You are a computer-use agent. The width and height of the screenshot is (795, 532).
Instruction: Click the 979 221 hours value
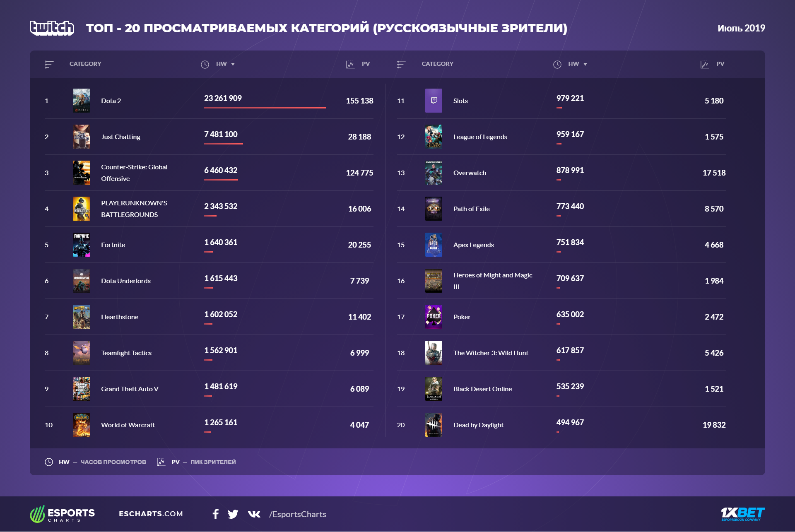[x=570, y=98]
